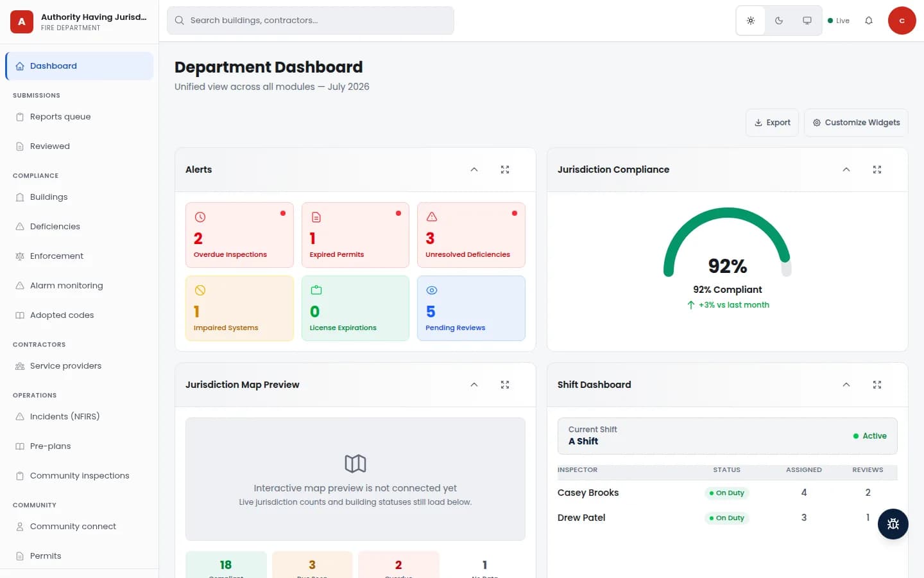Screen dimensions: 924x578
Task: Click the Export button
Action: (772, 123)
